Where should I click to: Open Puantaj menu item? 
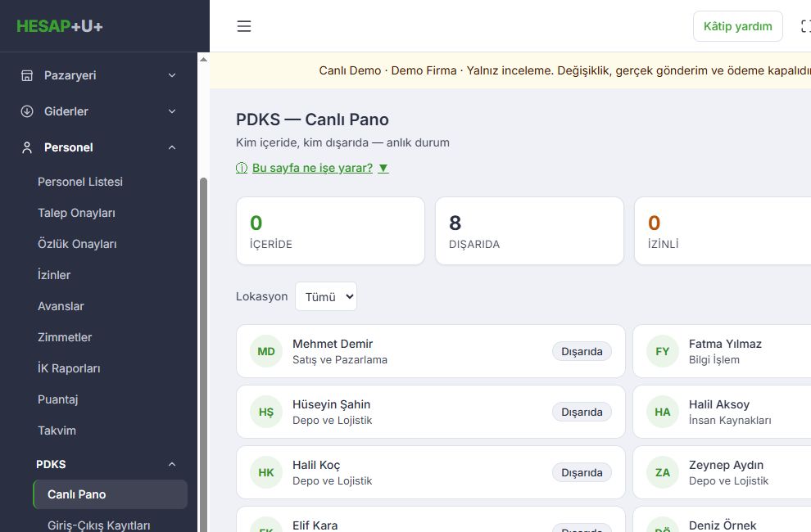click(x=57, y=399)
